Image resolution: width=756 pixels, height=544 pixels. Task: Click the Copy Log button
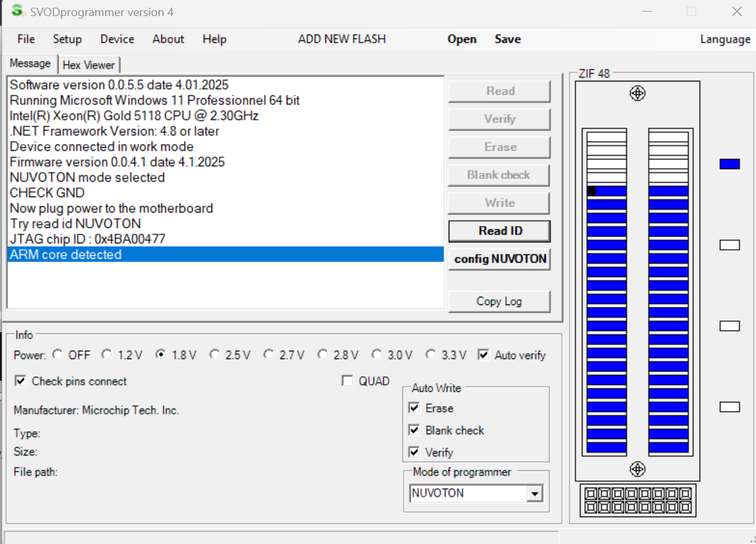(x=499, y=301)
